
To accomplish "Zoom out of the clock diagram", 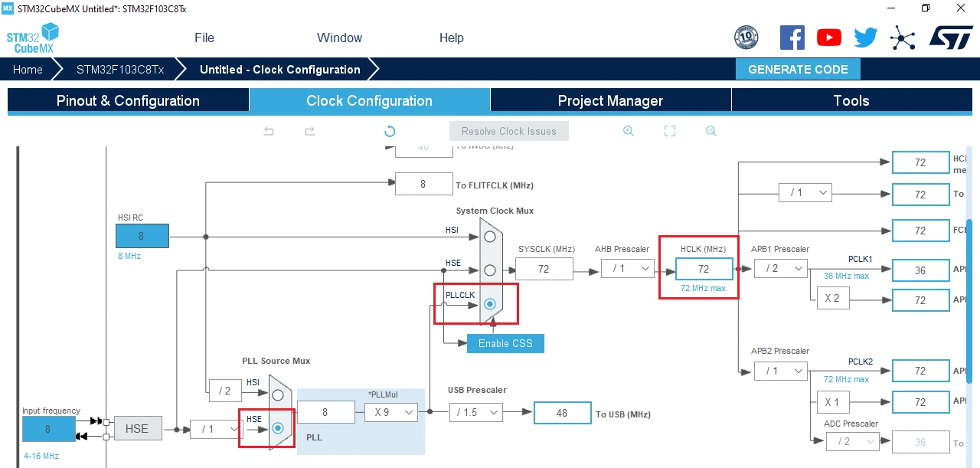I will [710, 131].
